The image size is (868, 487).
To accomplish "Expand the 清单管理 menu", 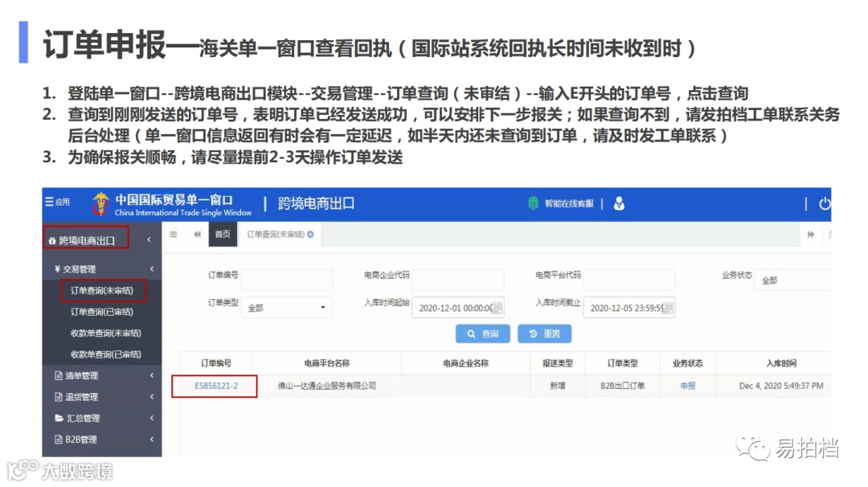I will click(x=102, y=376).
